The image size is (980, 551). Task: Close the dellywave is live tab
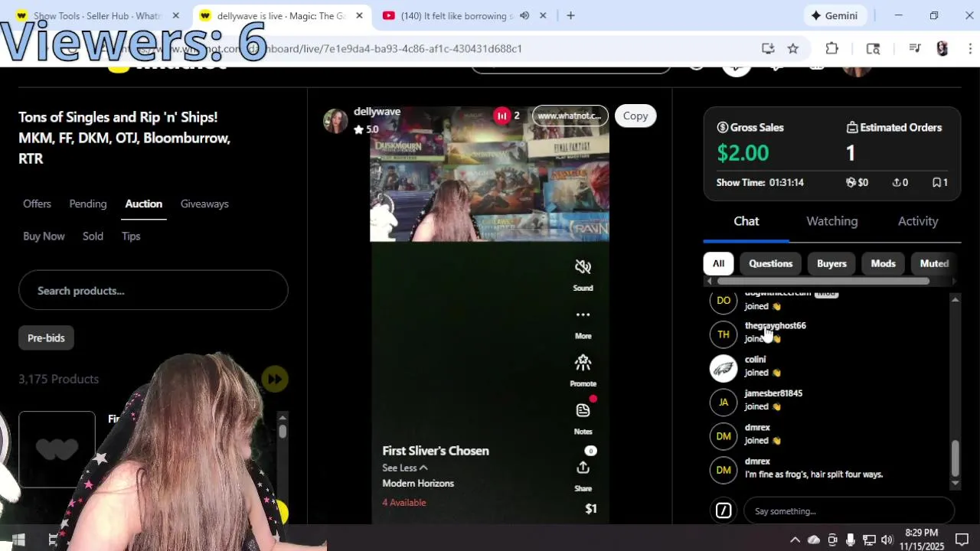[359, 15]
